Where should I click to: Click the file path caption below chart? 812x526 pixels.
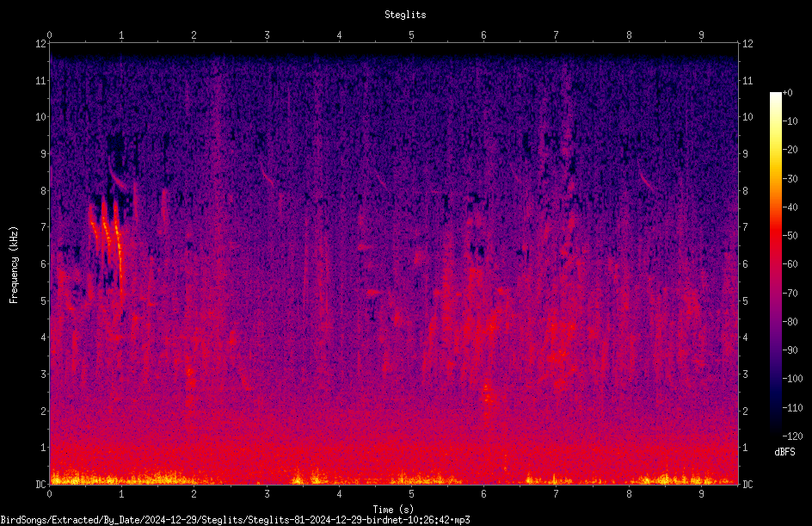[x=235, y=520]
